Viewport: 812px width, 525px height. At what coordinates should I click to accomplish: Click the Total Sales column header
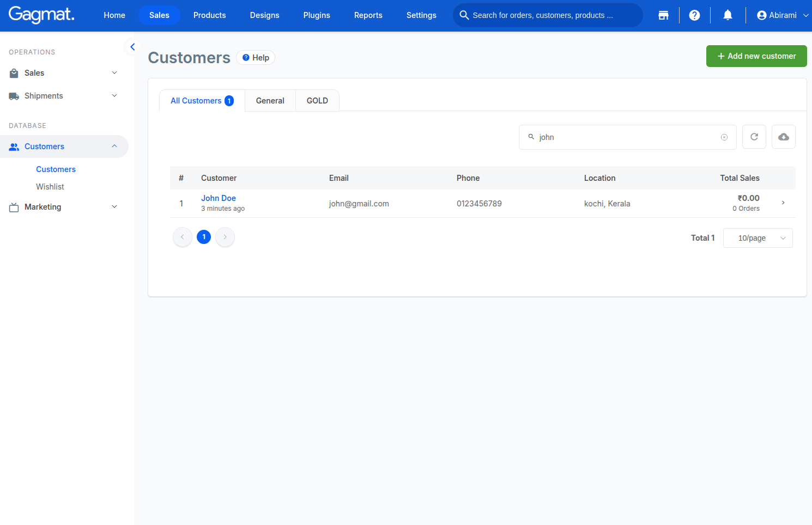point(740,178)
